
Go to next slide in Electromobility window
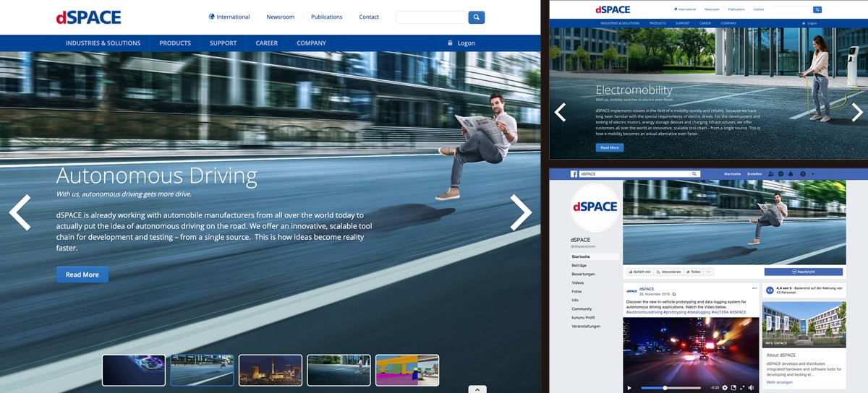click(857, 112)
